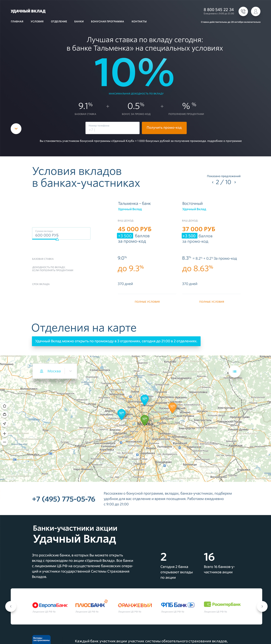Click the Удачный Вклад link under Восточный
This screenshot has width=271, height=644.
[x=194, y=209]
